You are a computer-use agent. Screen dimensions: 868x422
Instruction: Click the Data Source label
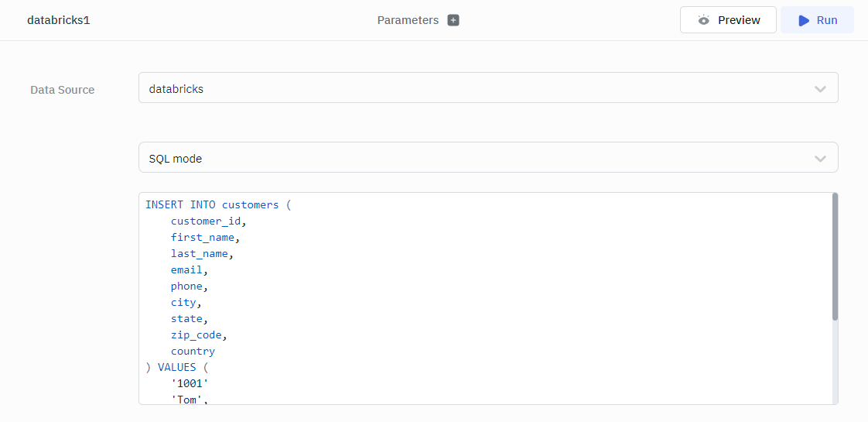click(63, 90)
